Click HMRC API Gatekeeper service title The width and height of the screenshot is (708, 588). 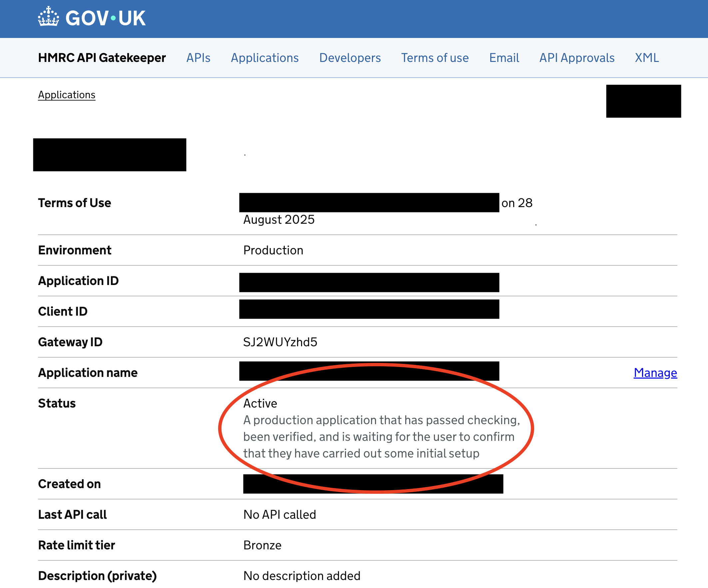click(102, 58)
